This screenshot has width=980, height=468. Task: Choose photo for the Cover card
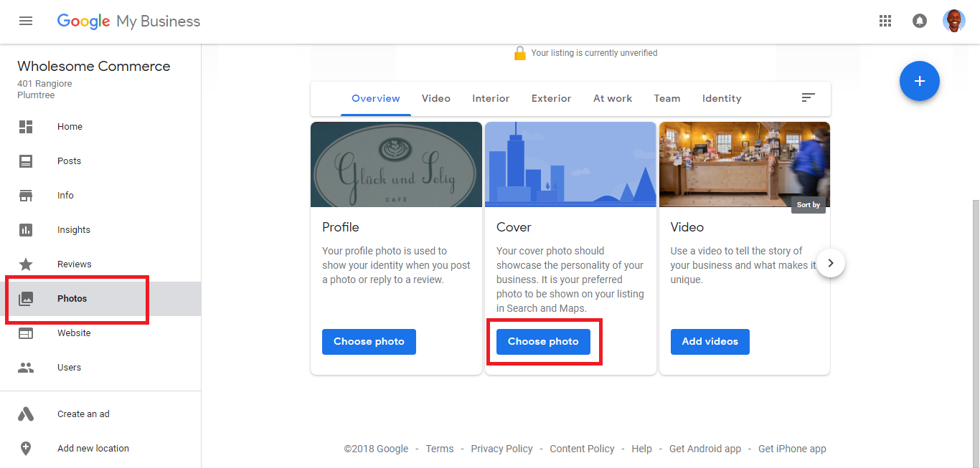coord(543,342)
